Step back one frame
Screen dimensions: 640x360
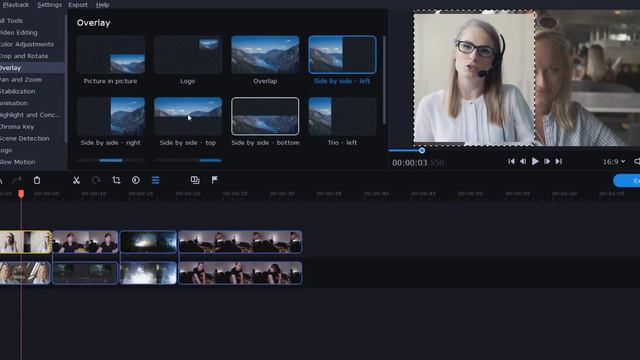click(x=523, y=162)
